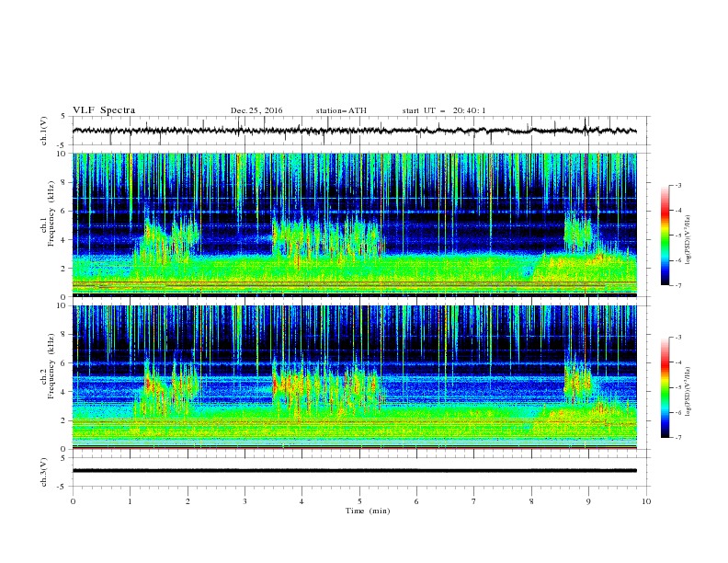728x563 pixels.
Task: Click the ch.2 spectrogram color bar
Action: click(665, 387)
